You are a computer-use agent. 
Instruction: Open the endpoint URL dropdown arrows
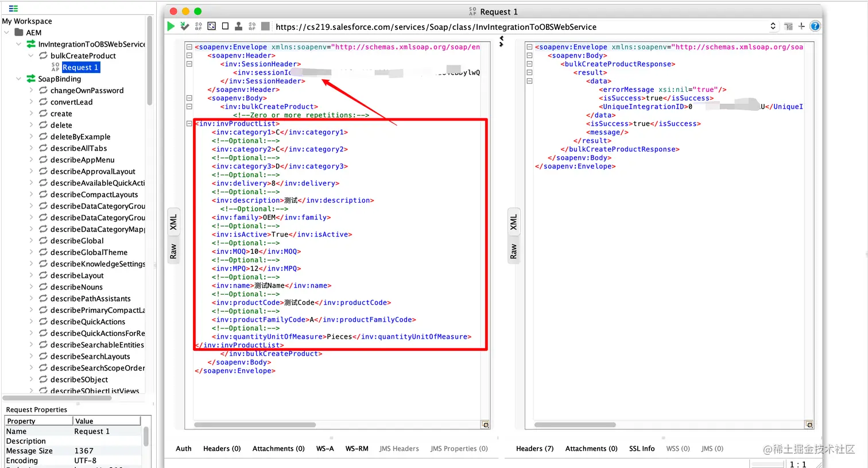pos(773,26)
